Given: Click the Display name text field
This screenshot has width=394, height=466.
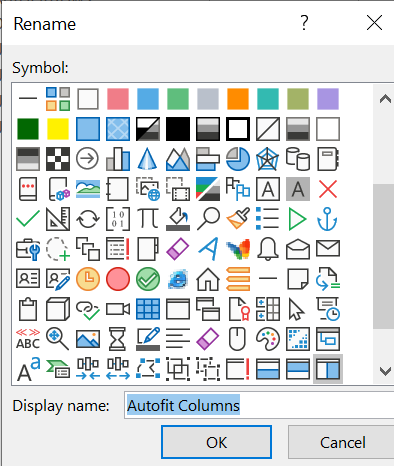Looking at the screenshot, I should (259, 405).
